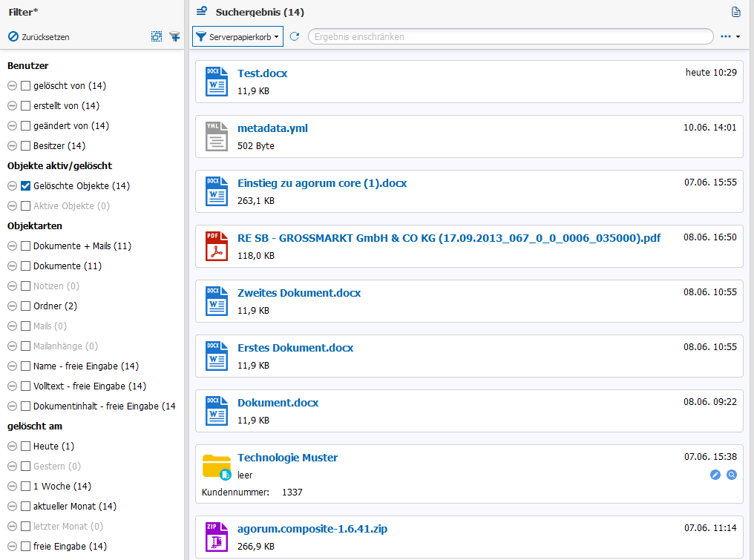
Task: Open Einstieg zu agorum core (1).docx
Action: pos(321,183)
